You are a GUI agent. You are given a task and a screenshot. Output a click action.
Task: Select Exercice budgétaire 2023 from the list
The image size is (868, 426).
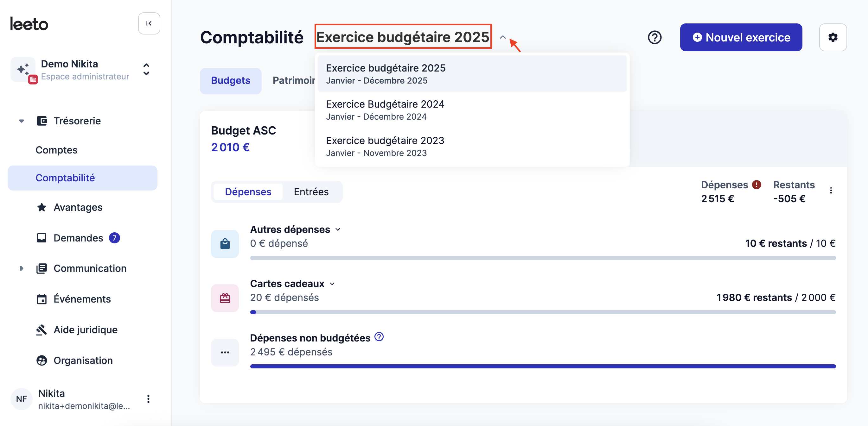(472, 146)
